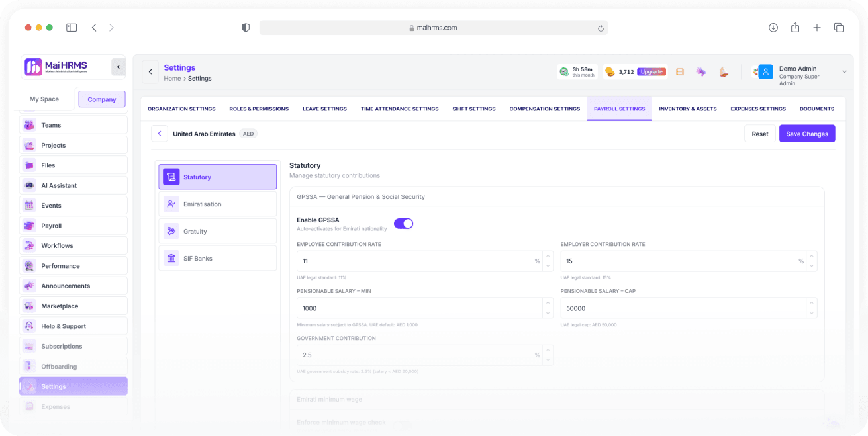Select Settings in the sidebar
The width and height of the screenshot is (868, 436).
73,386
